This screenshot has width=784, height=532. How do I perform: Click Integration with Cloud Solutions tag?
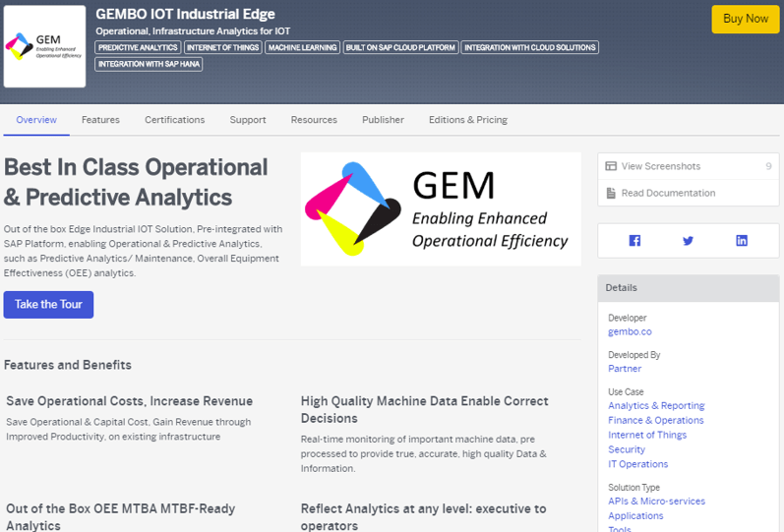point(530,47)
